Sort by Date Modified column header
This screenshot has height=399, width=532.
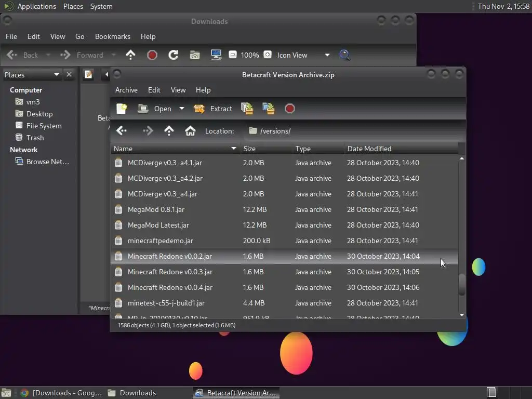tap(402, 149)
